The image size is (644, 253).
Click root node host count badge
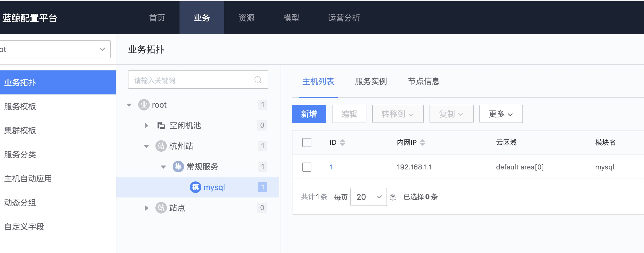[x=262, y=105]
